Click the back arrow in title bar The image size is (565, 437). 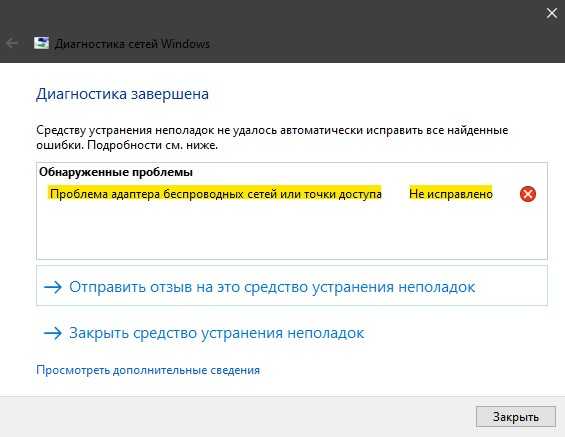(x=12, y=44)
